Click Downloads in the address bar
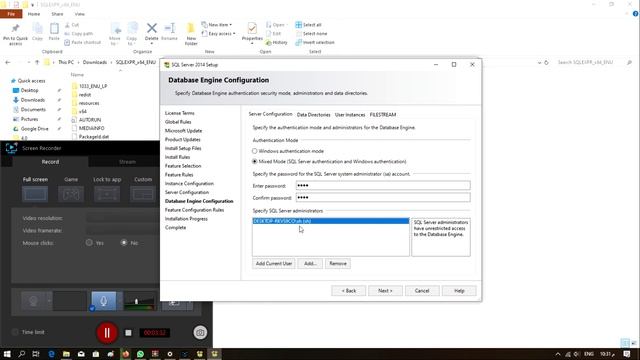640x360 pixels. click(x=95, y=62)
